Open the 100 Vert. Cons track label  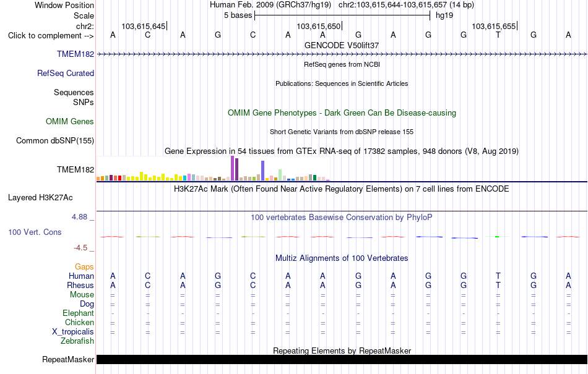pyautogui.click(x=35, y=232)
